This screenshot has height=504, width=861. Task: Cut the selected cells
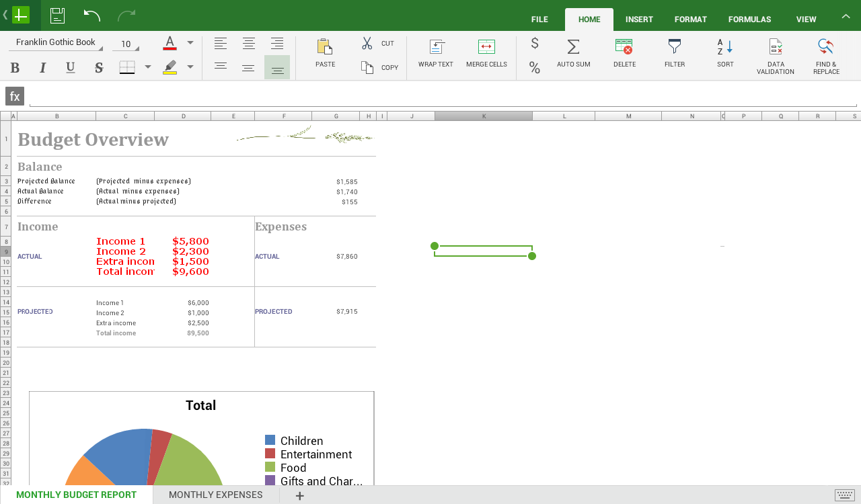378,44
